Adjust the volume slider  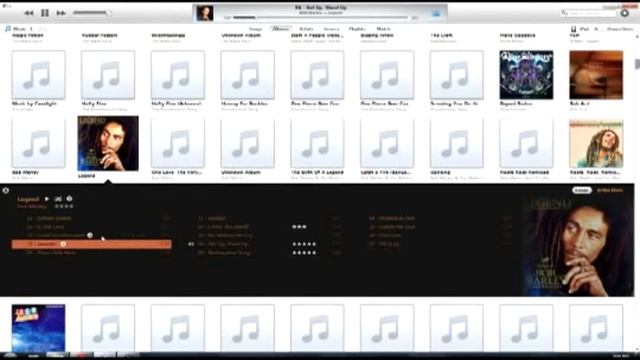[92, 13]
